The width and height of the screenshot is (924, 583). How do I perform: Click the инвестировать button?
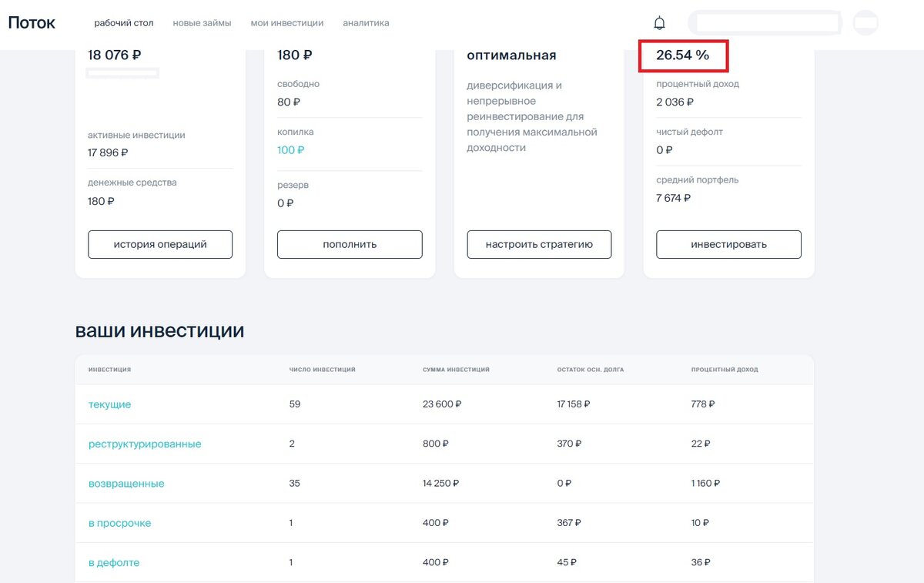(728, 244)
